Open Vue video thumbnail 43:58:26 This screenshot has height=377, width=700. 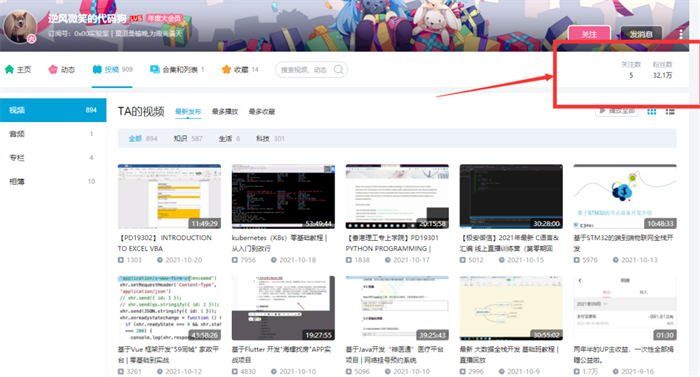(x=169, y=308)
